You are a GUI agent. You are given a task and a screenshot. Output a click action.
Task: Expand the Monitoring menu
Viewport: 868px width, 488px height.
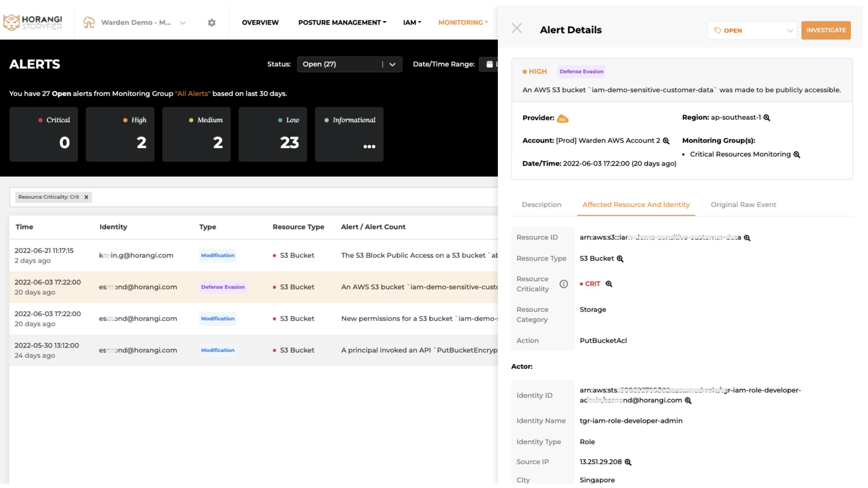click(x=463, y=22)
